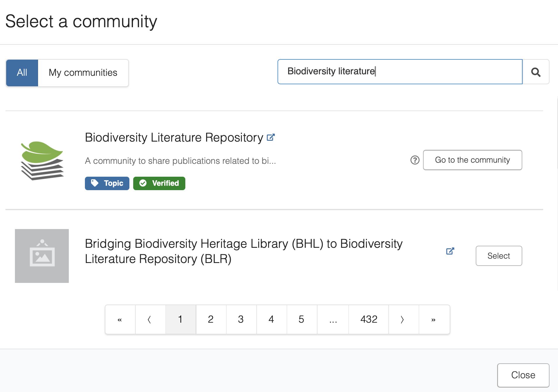Click the magnifying glass search icon
Viewport: 558px width, 392px height.
click(x=536, y=72)
